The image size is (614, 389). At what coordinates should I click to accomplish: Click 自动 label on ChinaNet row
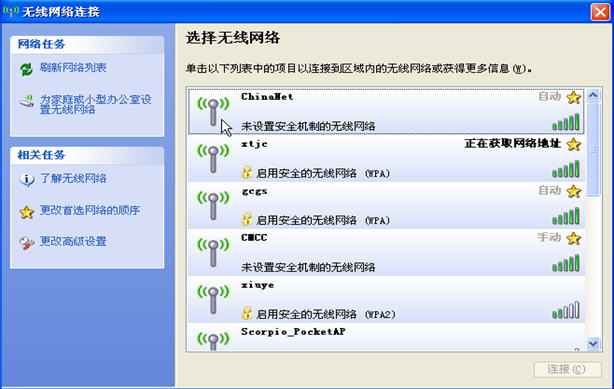click(549, 96)
